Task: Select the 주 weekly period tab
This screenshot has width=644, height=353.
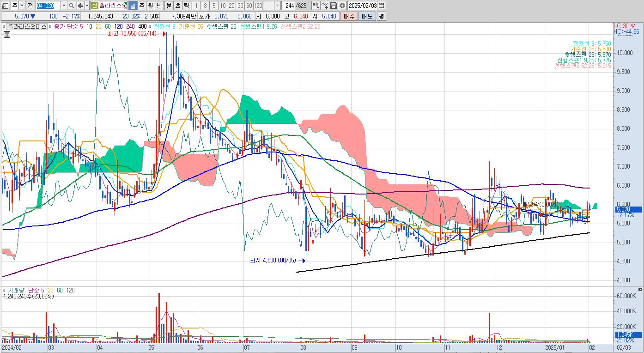Action: pos(141,6)
